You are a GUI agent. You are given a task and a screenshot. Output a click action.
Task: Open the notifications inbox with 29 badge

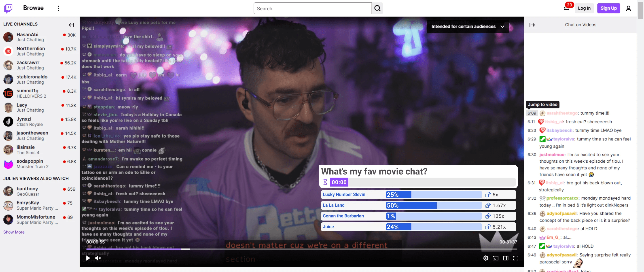566,8
